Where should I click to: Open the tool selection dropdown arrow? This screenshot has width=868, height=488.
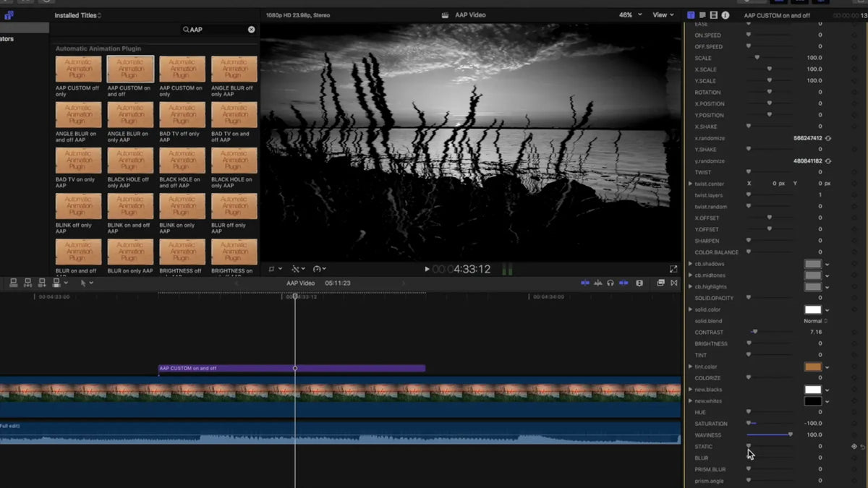(x=91, y=283)
